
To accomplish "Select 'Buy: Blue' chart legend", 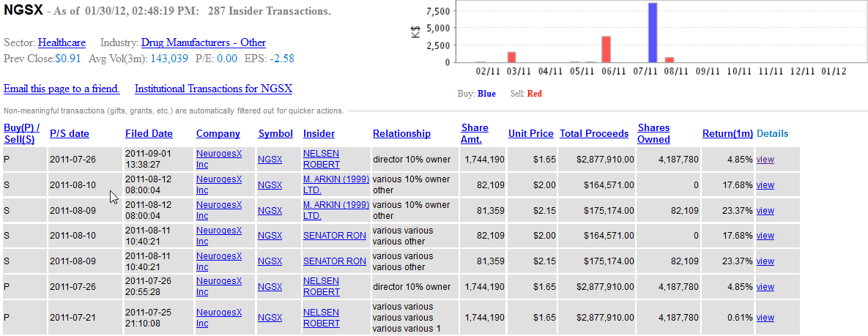I will tap(477, 94).
